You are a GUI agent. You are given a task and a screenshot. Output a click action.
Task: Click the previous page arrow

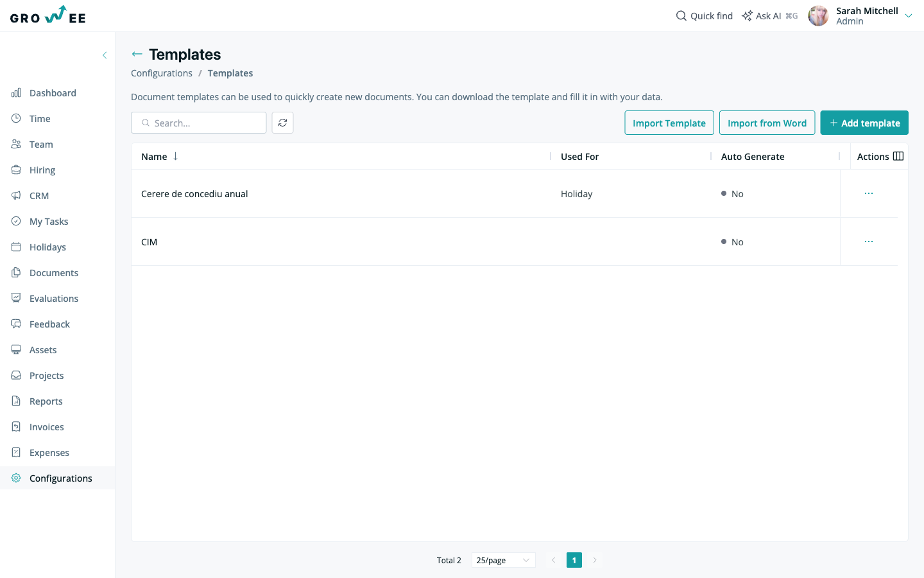554,560
